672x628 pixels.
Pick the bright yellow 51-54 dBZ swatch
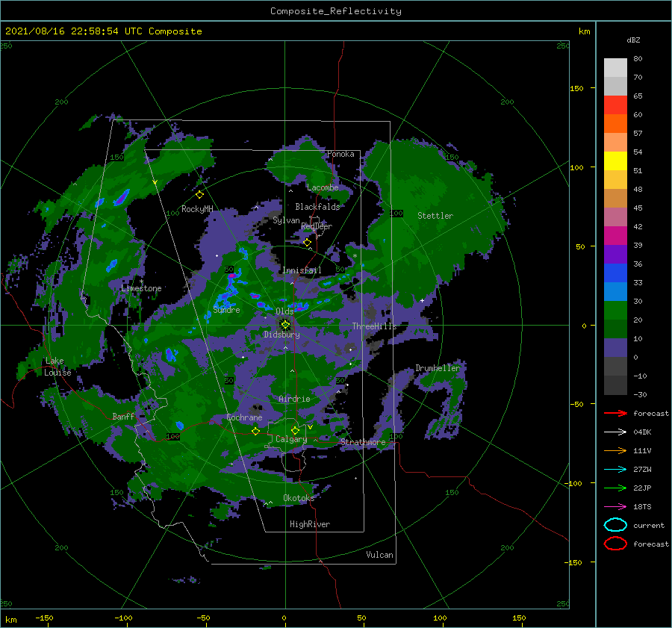pos(615,161)
